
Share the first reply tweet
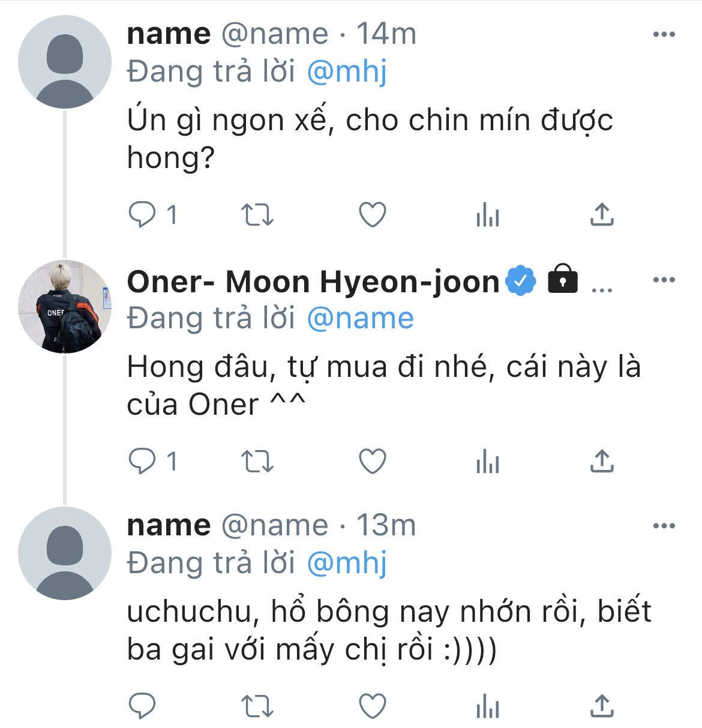[x=601, y=215]
